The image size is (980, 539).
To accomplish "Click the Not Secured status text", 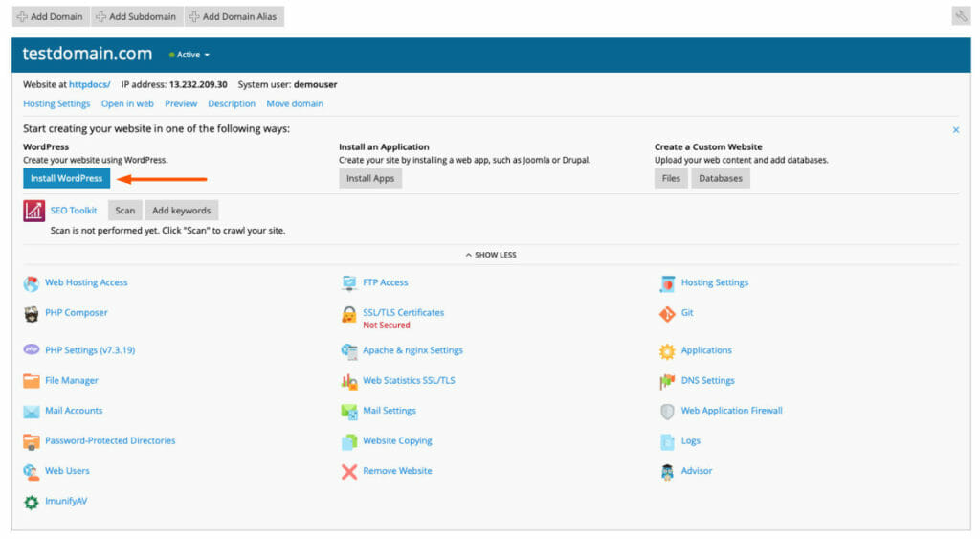I will point(387,326).
